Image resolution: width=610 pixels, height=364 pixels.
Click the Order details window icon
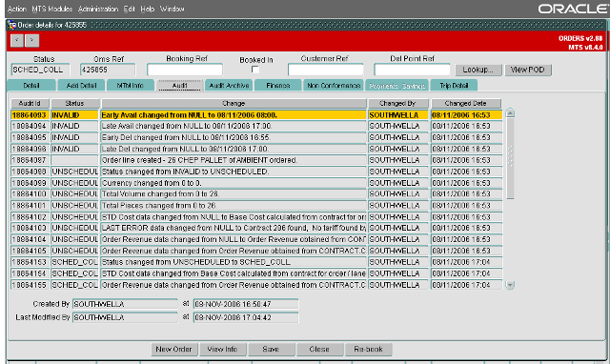tap(12, 26)
